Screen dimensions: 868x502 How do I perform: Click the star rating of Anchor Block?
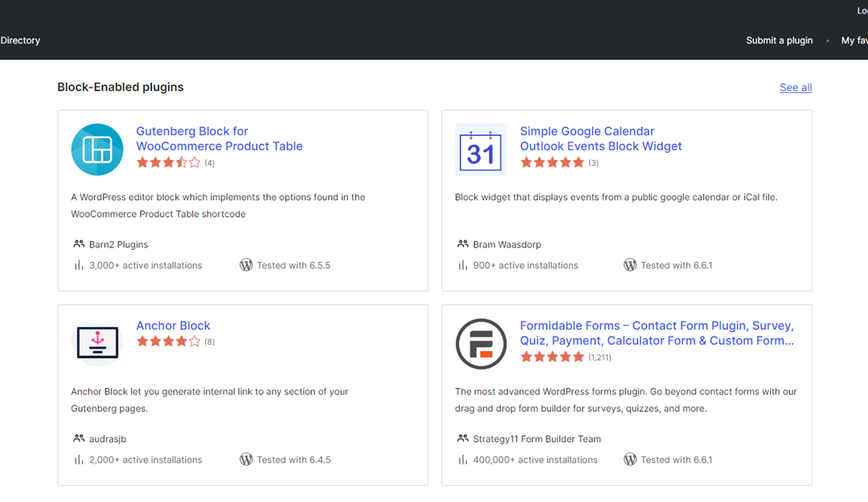point(168,341)
